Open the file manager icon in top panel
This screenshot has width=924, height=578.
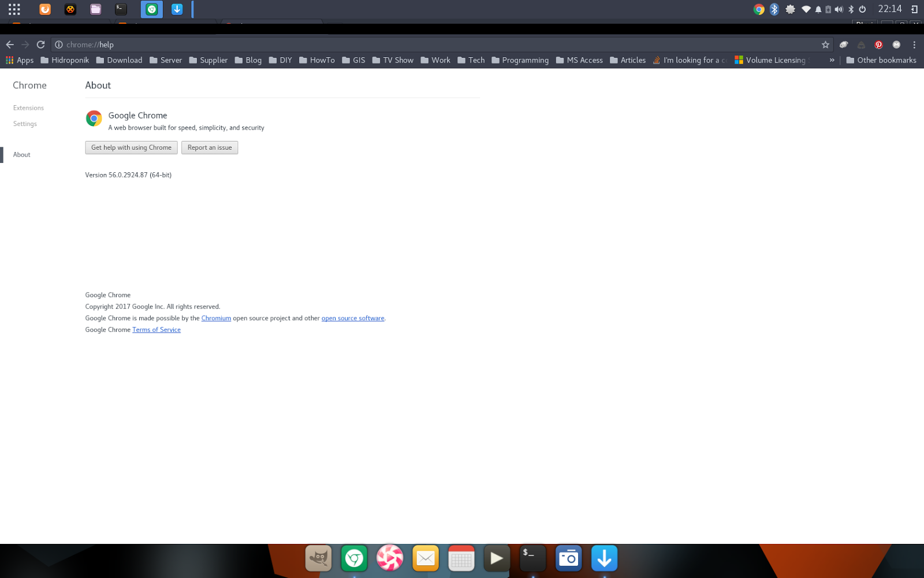96,9
